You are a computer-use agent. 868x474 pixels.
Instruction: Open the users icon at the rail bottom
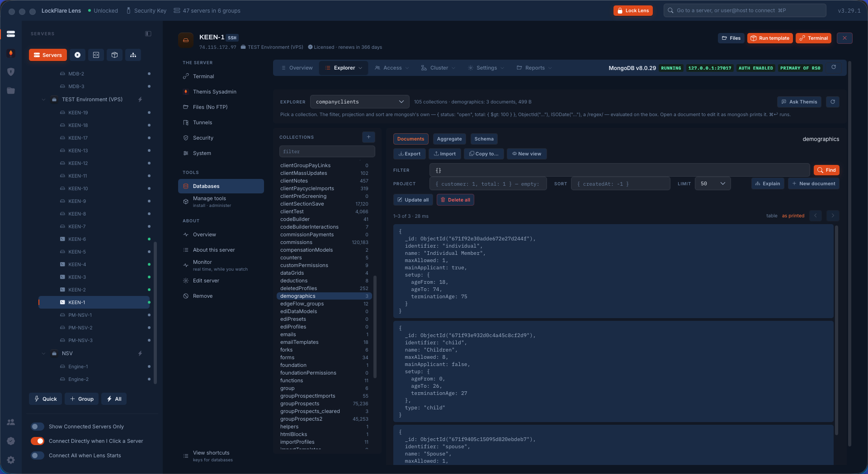11,422
